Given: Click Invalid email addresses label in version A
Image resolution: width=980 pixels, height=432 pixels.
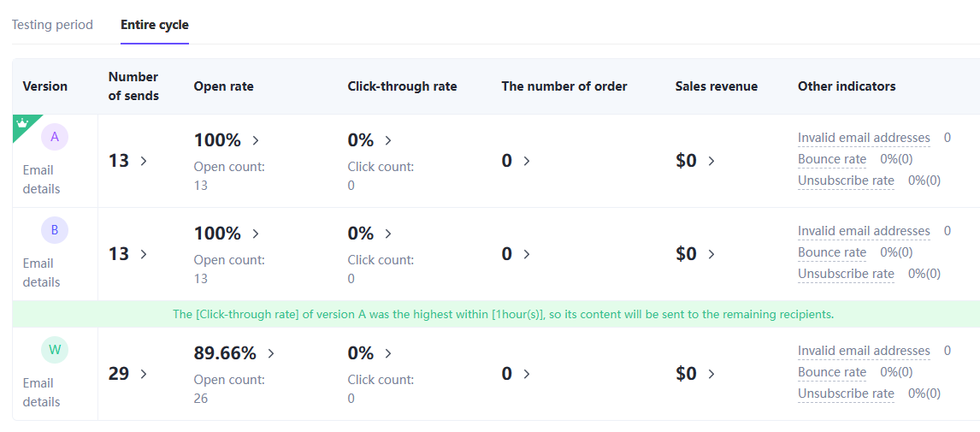Looking at the screenshot, I should 864,138.
